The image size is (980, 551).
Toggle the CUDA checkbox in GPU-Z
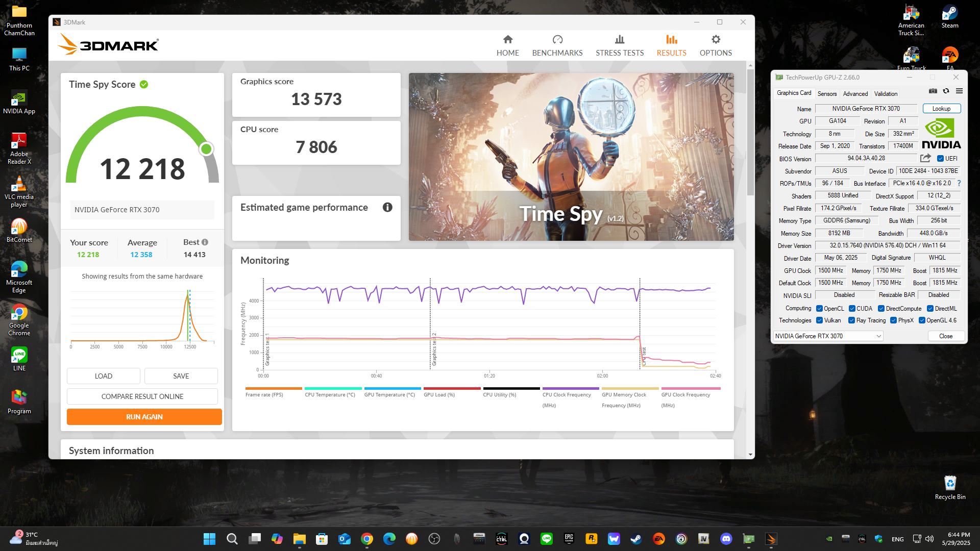852,309
